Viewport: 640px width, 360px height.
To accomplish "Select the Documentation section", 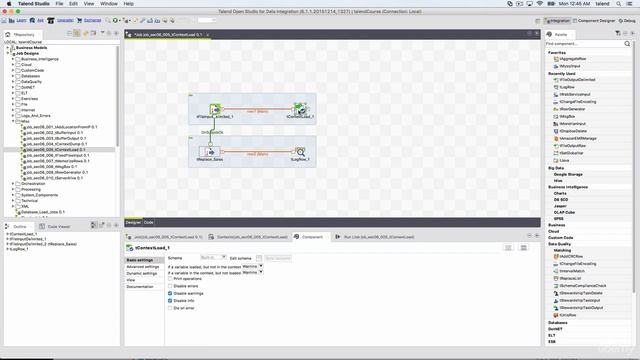I will point(140,287).
